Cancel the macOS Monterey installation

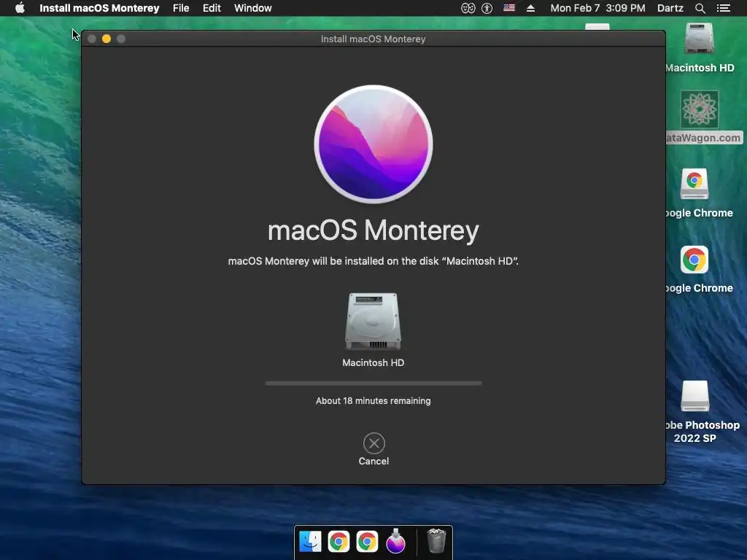[x=374, y=443]
